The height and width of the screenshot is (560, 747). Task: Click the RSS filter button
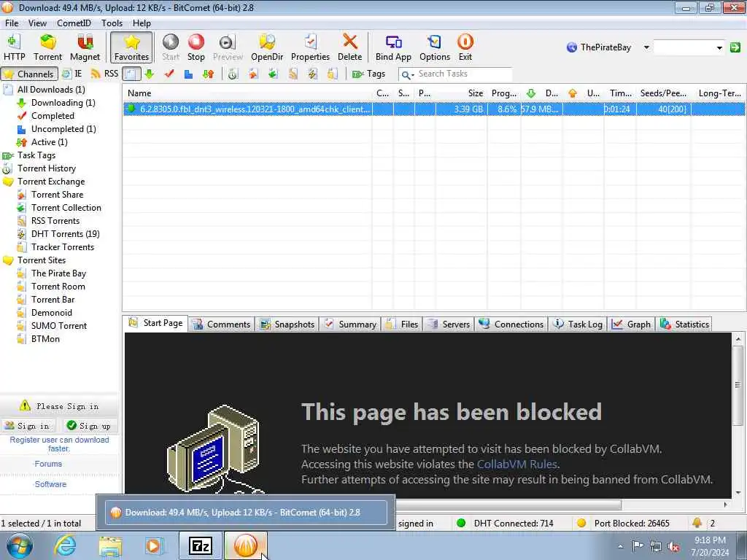point(104,74)
